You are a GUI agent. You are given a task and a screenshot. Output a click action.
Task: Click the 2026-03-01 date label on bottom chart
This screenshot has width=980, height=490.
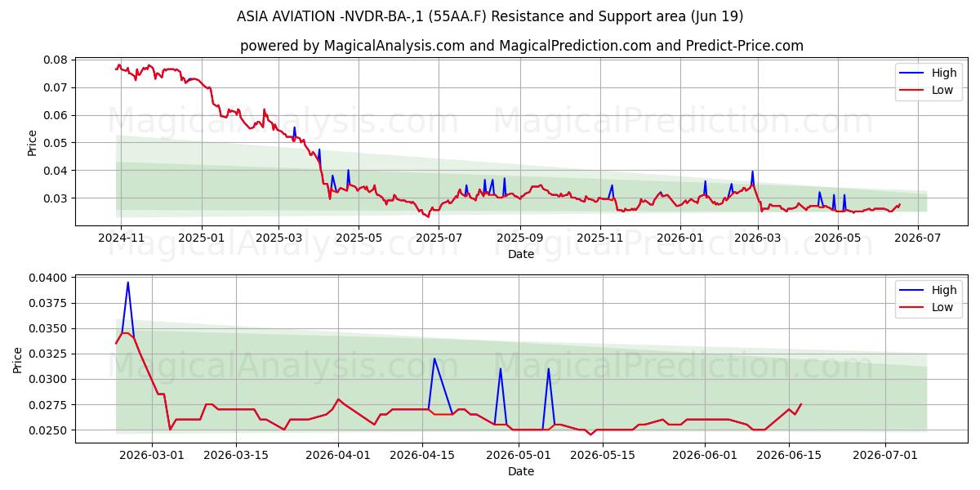(152, 456)
